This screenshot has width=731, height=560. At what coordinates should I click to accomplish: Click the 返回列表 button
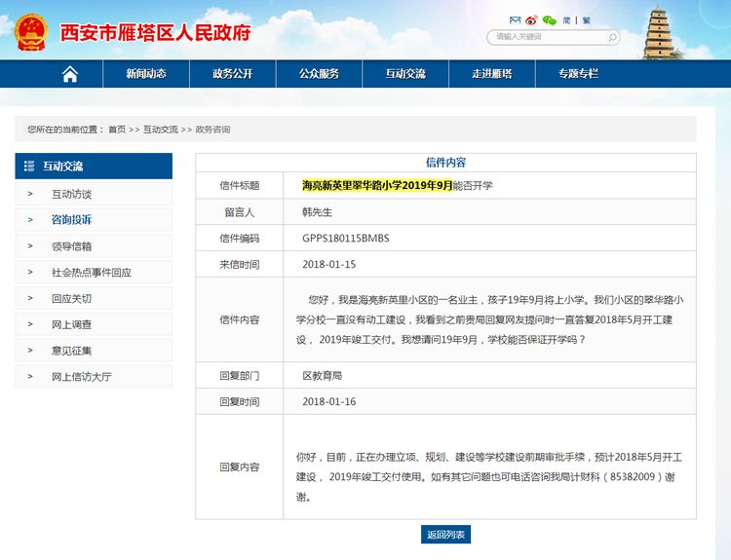[445, 535]
